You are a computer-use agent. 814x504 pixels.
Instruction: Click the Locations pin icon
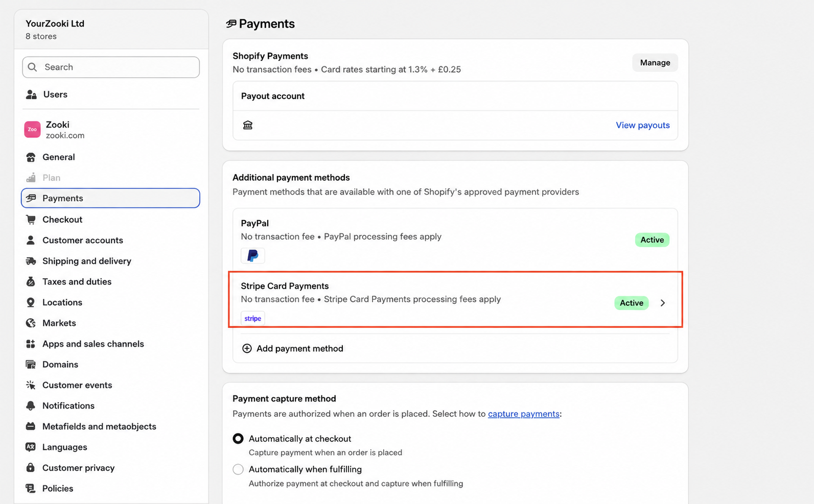[31, 302]
